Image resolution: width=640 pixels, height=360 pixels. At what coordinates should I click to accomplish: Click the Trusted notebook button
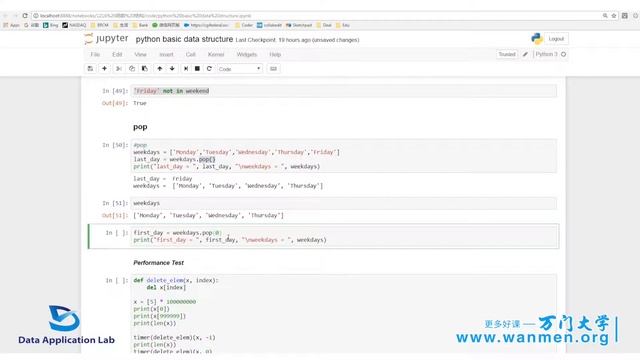point(507,54)
